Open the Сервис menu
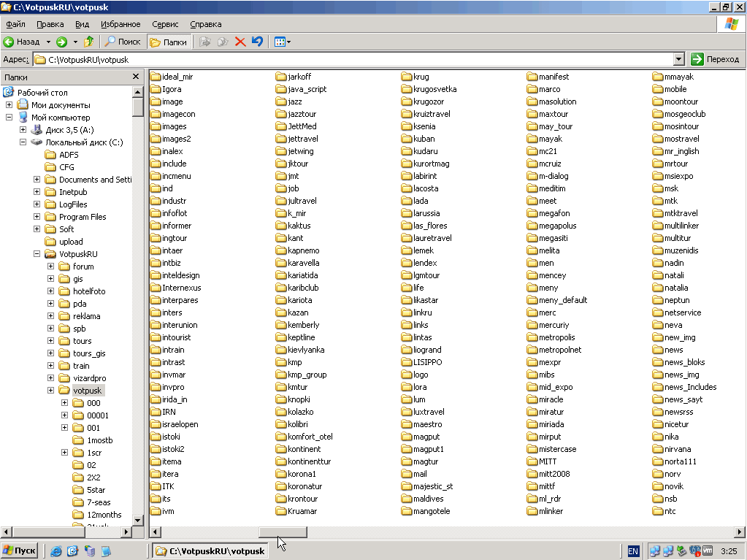 click(x=165, y=24)
